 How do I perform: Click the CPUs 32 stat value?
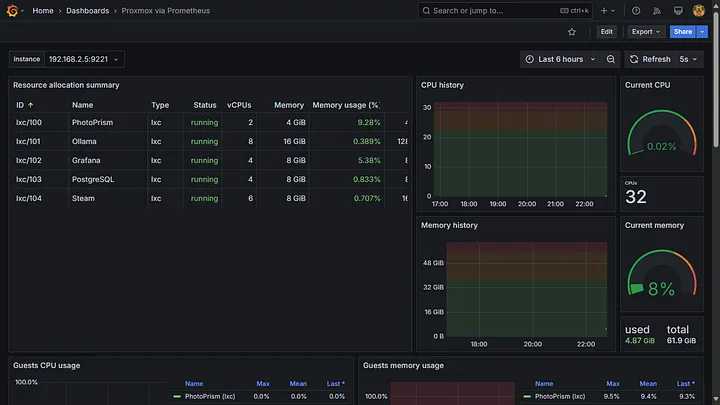(636, 197)
